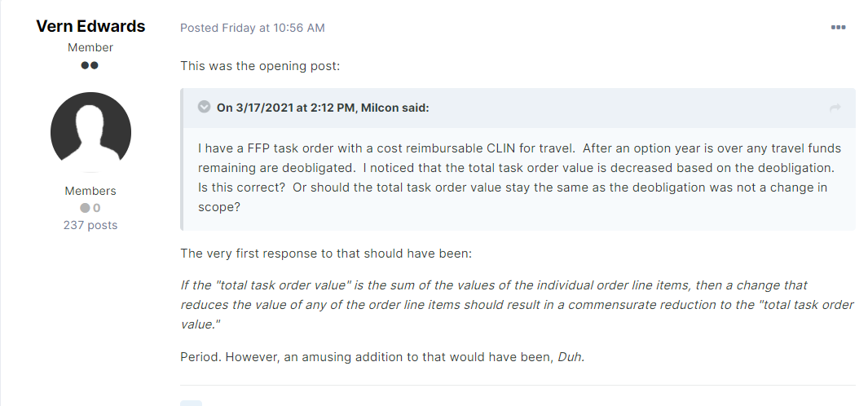
Task: Open Vern Edwards' profile from username
Action: 90,26
